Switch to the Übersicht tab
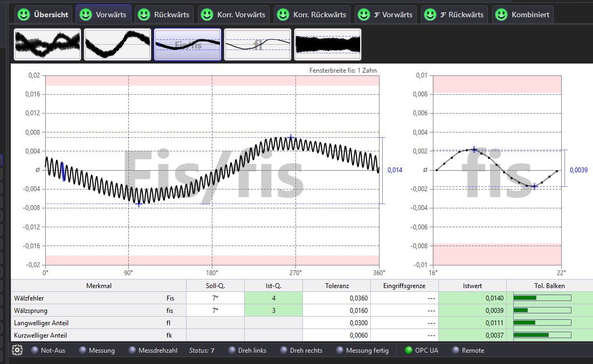 pyautogui.click(x=44, y=15)
